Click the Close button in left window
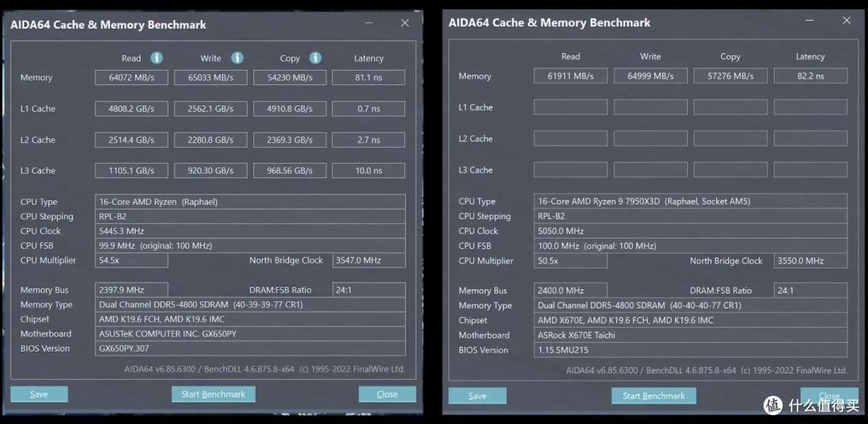Viewport: 868px width, 424px height. (x=387, y=394)
